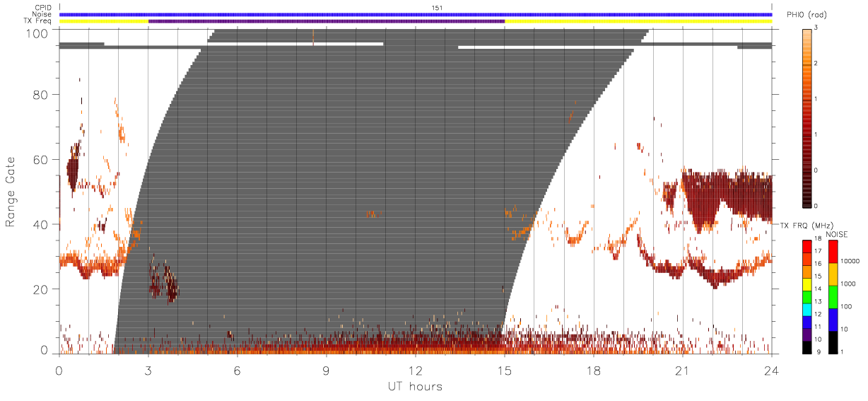Click the green 13–14 MHz swatch in TX FRQ legend

coord(807,297)
